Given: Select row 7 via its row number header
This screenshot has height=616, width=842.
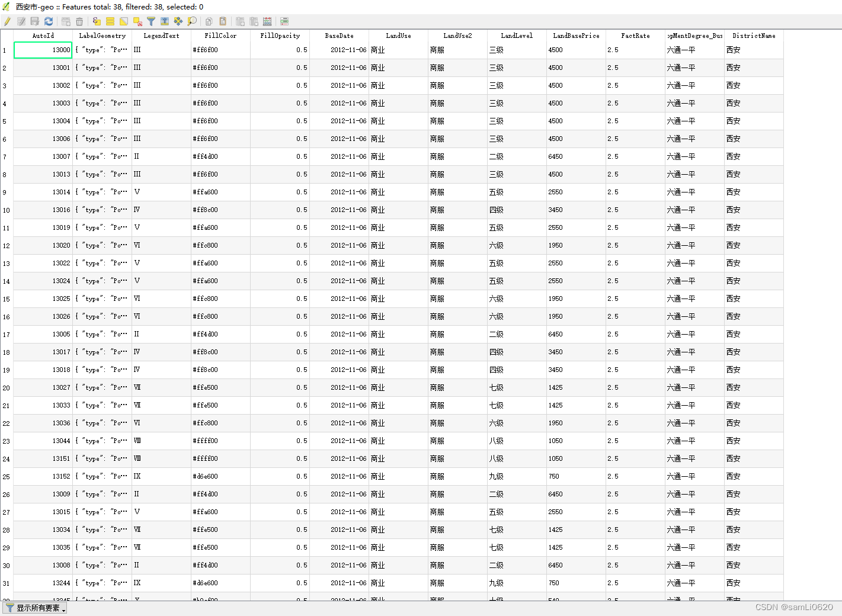Looking at the screenshot, I should (7, 157).
